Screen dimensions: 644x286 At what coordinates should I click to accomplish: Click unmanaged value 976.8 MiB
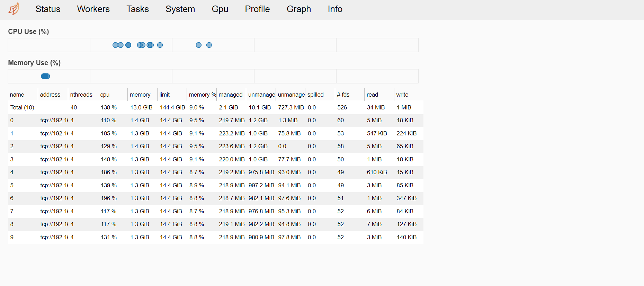click(261, 211)
